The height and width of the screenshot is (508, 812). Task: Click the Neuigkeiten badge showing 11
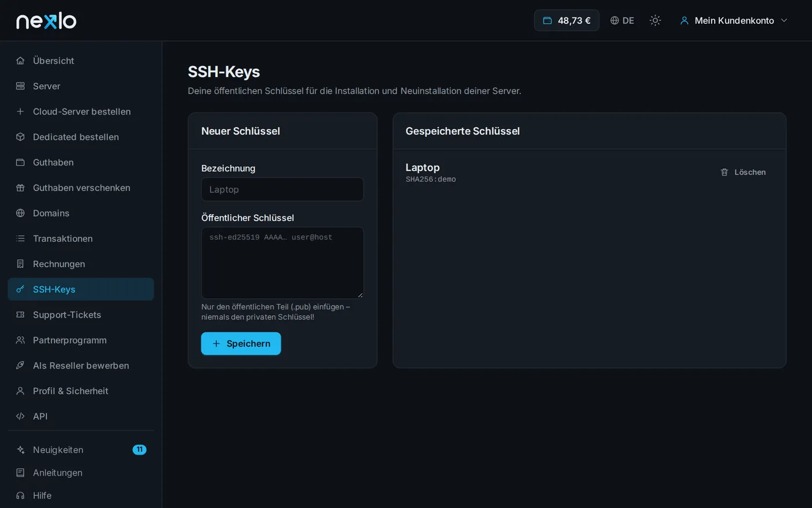tap(139, 450)
